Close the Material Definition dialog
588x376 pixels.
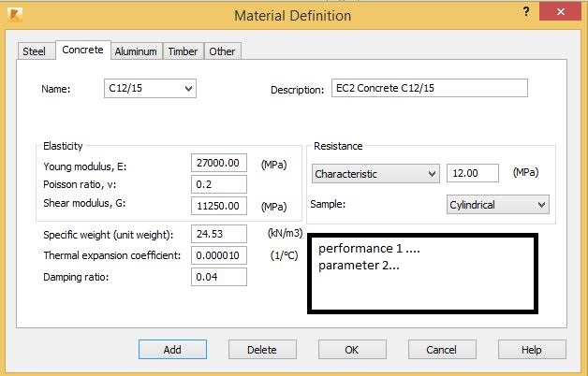561,11
